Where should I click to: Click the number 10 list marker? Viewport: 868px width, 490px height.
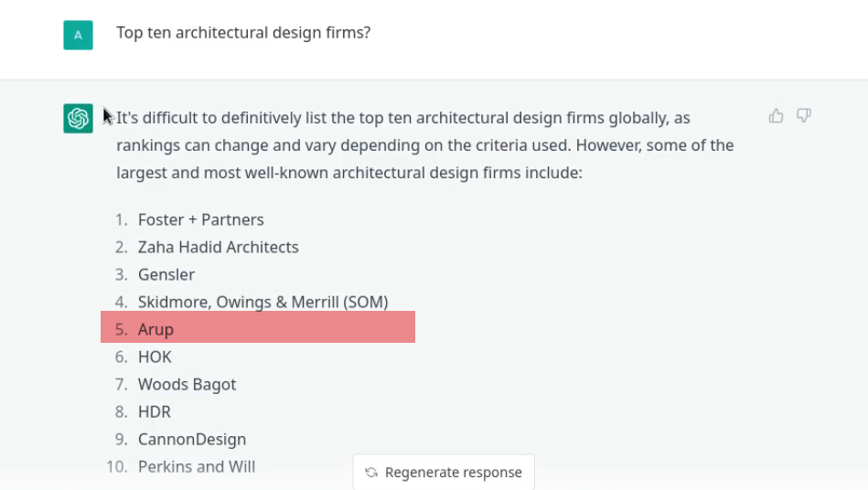coord(117,467)
